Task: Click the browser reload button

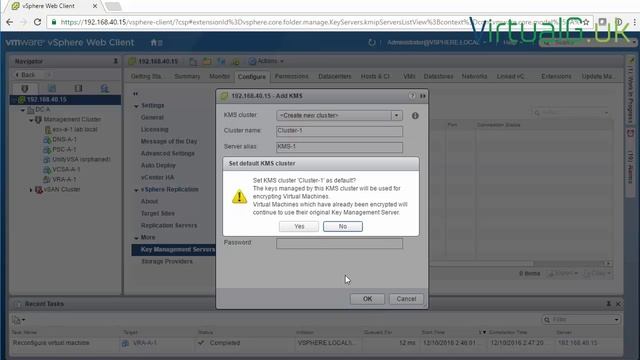Action: tap(37, 22)
